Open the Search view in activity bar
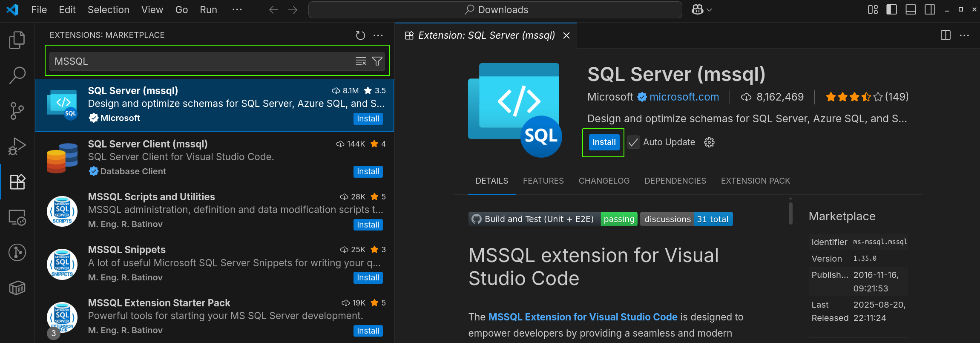Viewport: 980px width, 343px height. [17, 75]
